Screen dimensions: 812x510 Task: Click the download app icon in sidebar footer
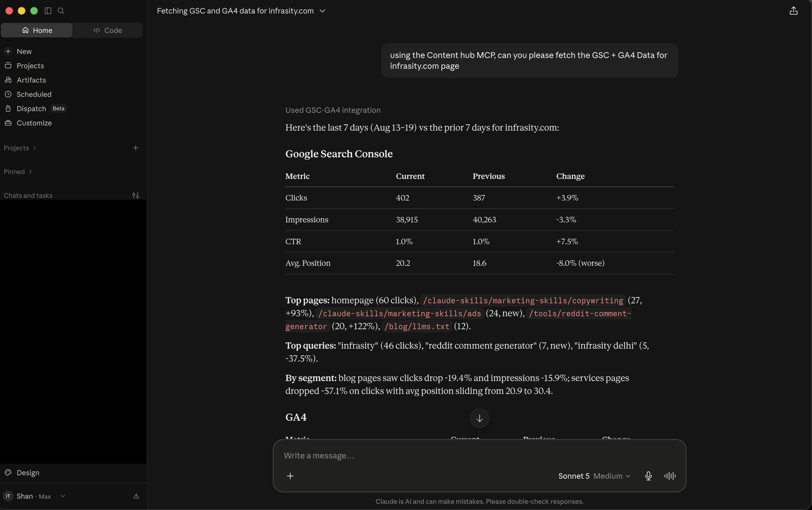tap(136, 496)
